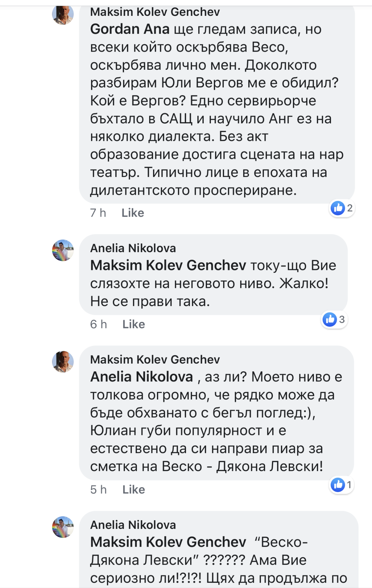372x588 pixels.
Task: Open Maksim Kolev Genchev author name above 5 h comment
Action: click(x=155, y=360)
